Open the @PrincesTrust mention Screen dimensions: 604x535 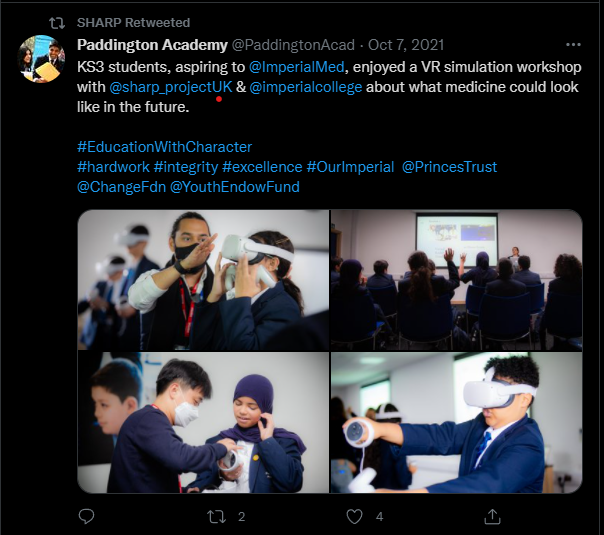(450, 167)
